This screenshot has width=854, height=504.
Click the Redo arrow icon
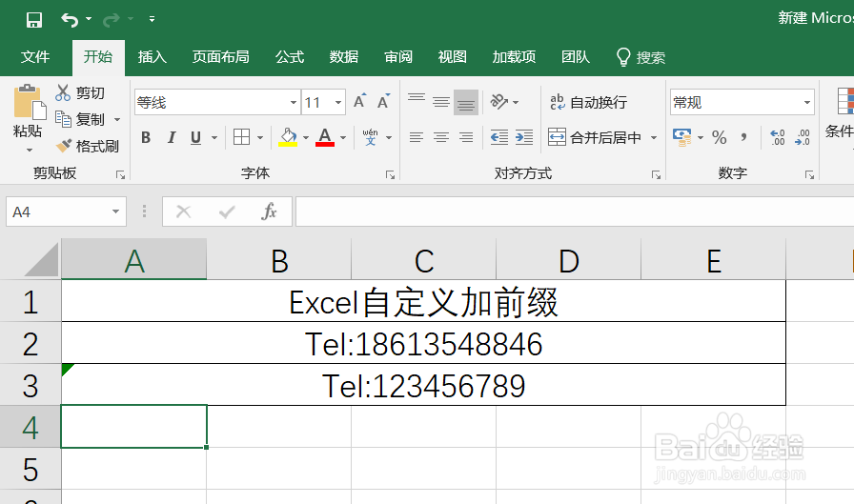point(112,20)
